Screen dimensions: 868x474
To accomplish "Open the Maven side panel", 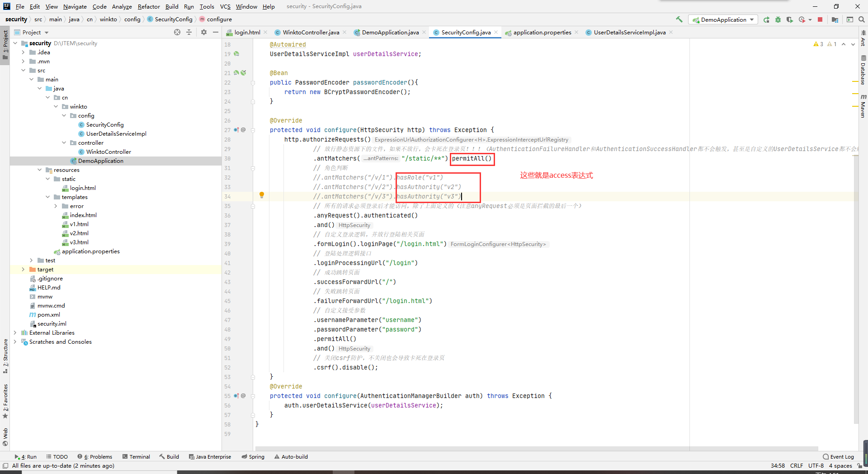I will pyautogui.click(x=863, y=106).
